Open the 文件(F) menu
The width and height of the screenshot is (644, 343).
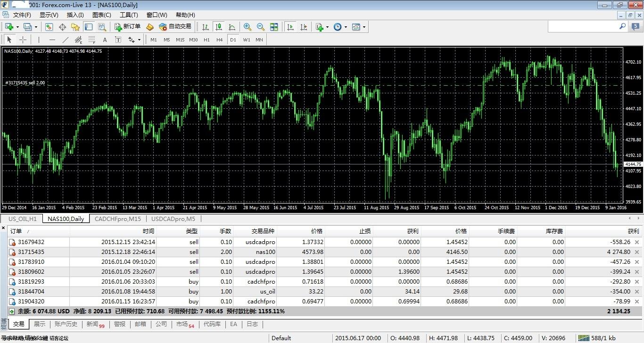22,15
